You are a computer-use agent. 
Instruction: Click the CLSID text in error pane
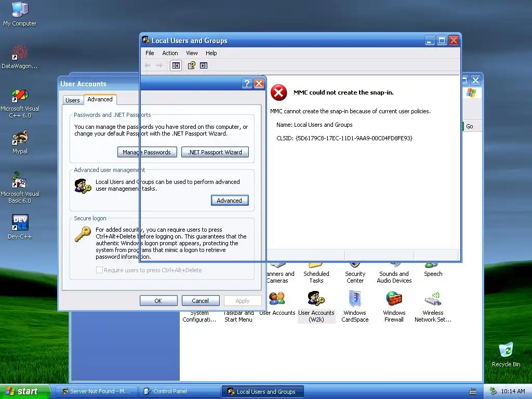pos(344,138)
